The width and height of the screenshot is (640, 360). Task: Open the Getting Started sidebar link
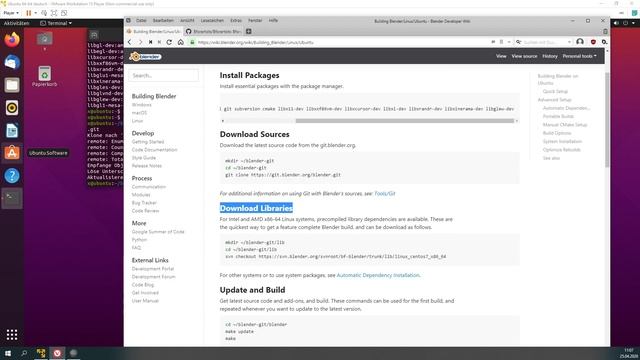[148, 142]
